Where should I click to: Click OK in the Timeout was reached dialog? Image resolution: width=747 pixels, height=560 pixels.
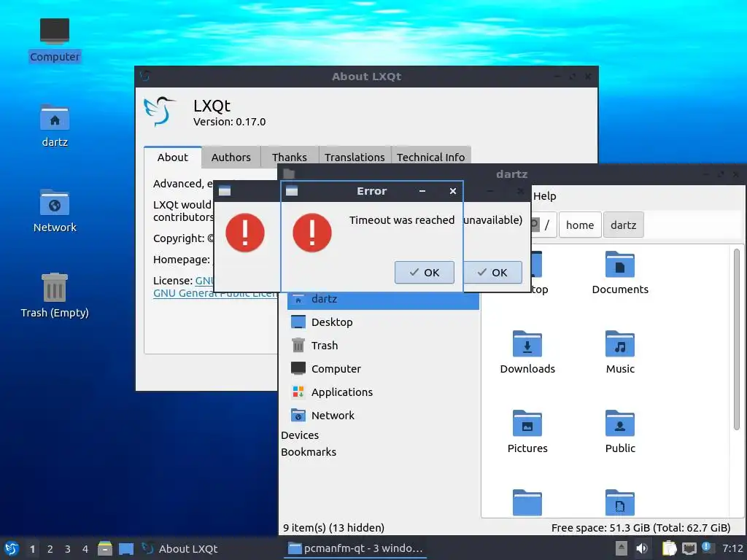coord(424,273)
